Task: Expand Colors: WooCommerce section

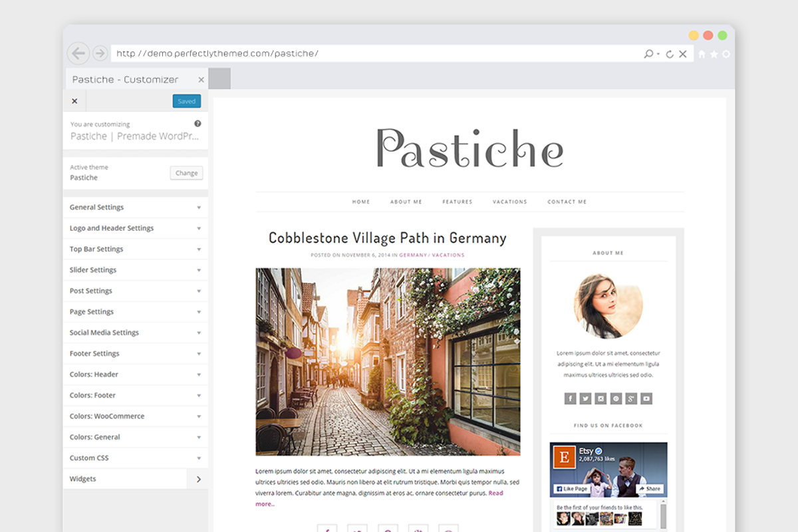Action: (x=136, y=416)
